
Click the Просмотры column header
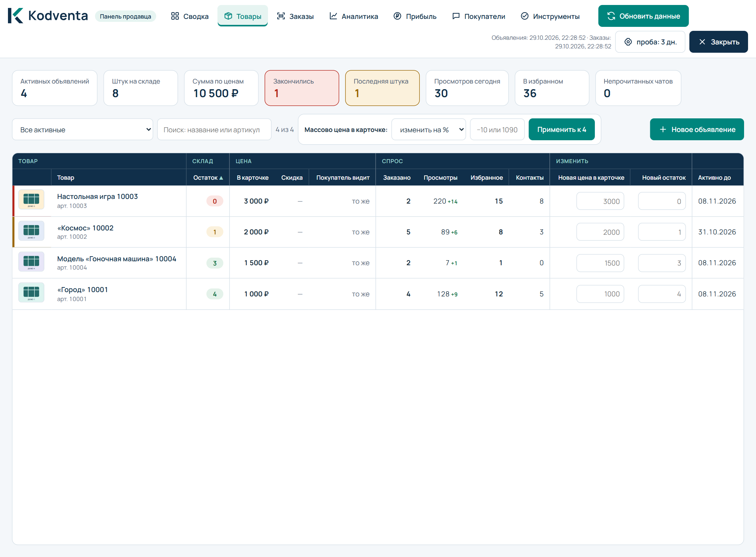440,178
